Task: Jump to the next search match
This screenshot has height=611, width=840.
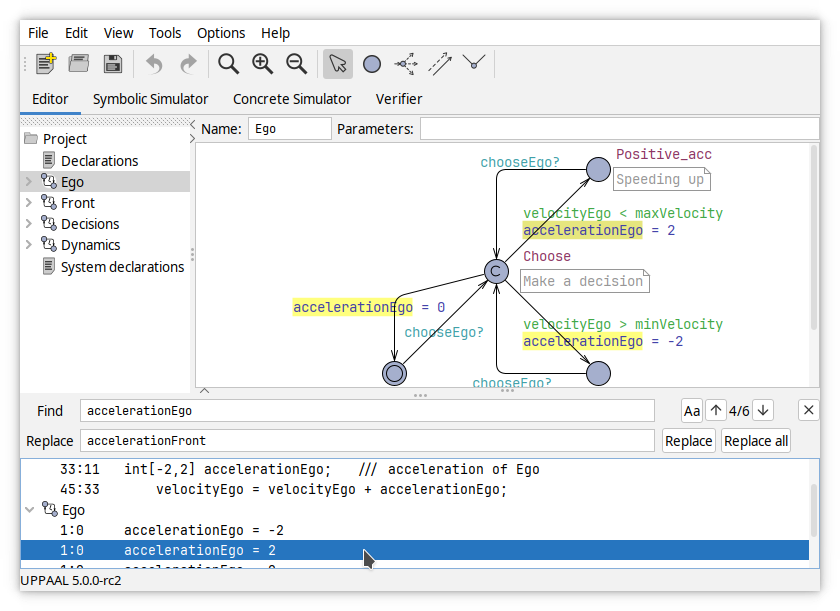Action: pos(763,411)
